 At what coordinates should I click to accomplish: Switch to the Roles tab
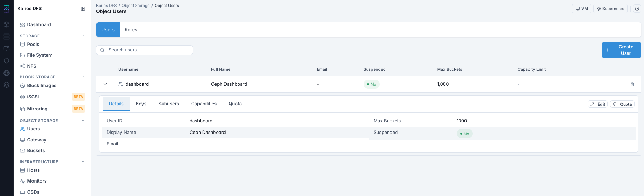[131, 30]
